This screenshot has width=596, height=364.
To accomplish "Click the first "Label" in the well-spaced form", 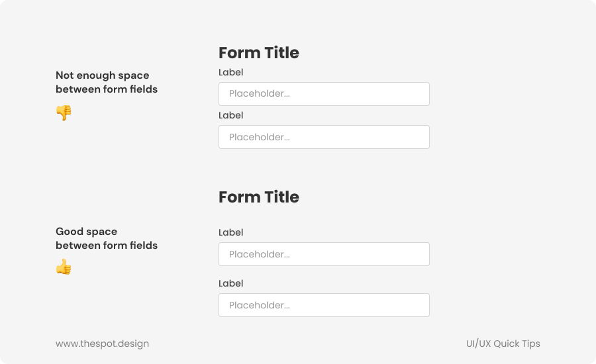I will [231, 232].
